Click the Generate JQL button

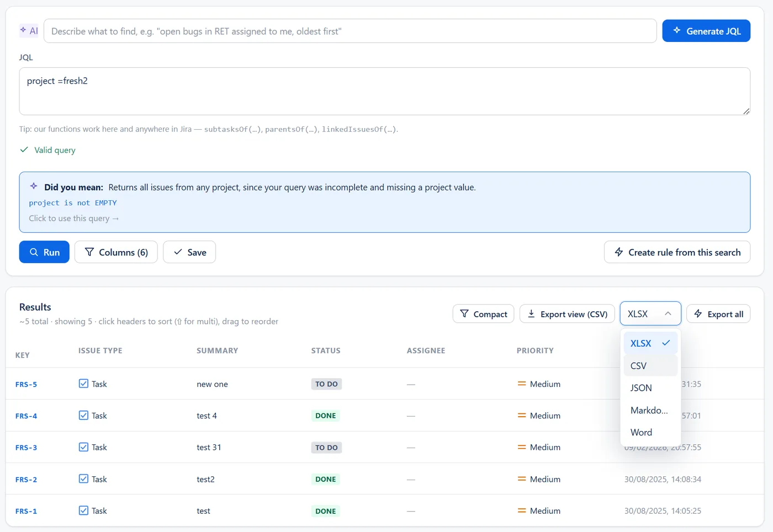pyautogui.click(x=706, y=31)
